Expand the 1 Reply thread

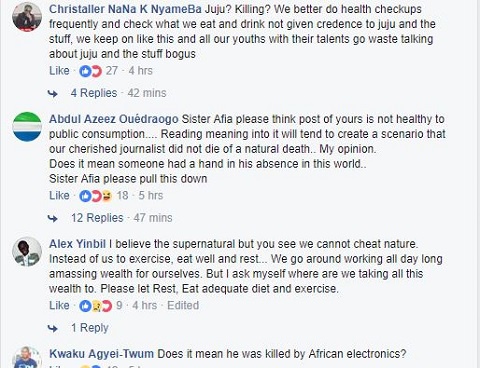pyautogui.click(x=90, y=328)
